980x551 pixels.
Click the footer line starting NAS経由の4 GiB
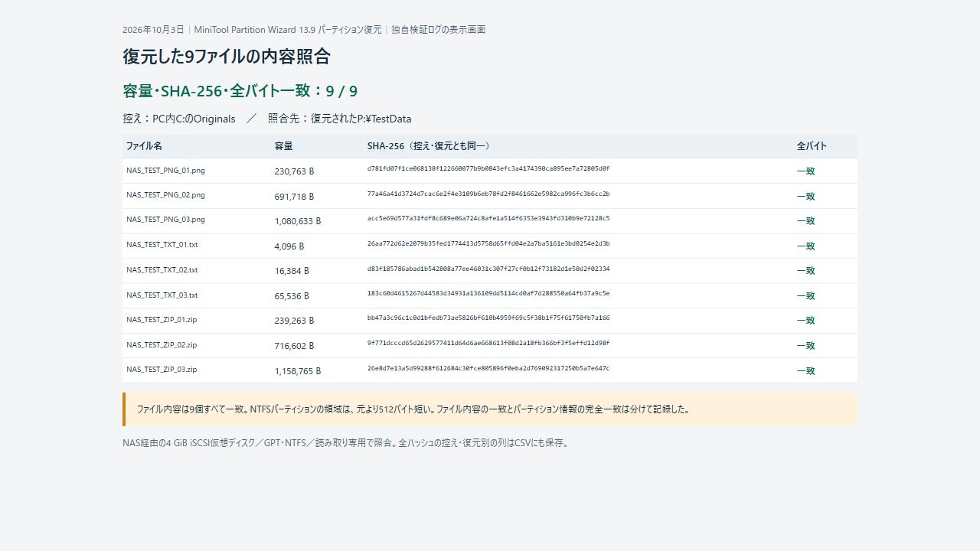346,443
